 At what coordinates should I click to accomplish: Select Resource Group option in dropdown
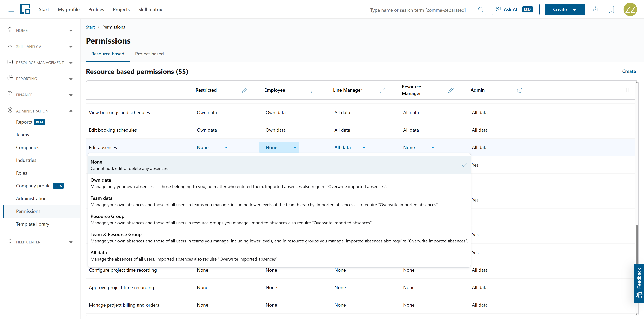pyautogui.click(x=279, y=219)
